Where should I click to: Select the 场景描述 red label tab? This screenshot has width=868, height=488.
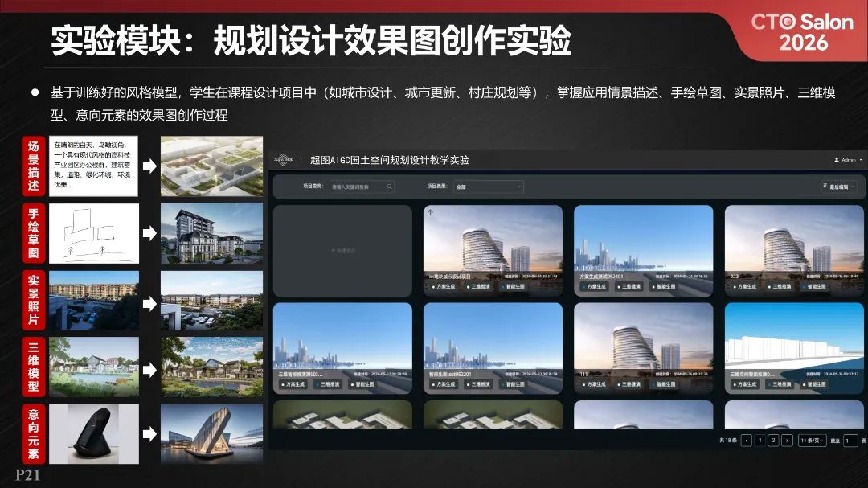33,166
